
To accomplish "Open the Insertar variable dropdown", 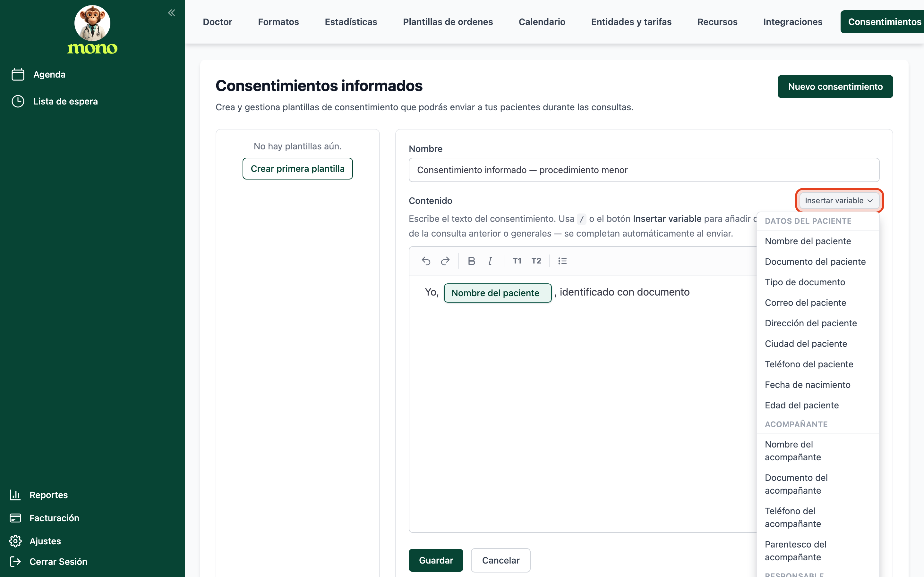I will click(x=839, y=200).
